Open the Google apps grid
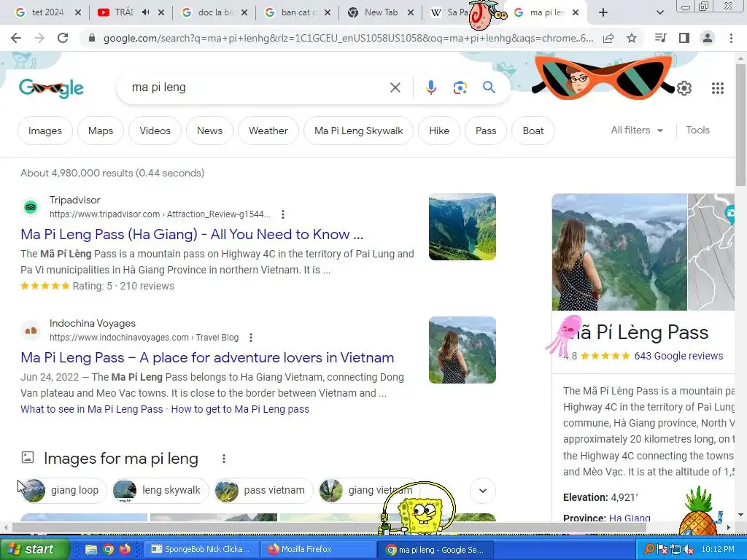Screen dimensions: 747x560 pos(718,88)
